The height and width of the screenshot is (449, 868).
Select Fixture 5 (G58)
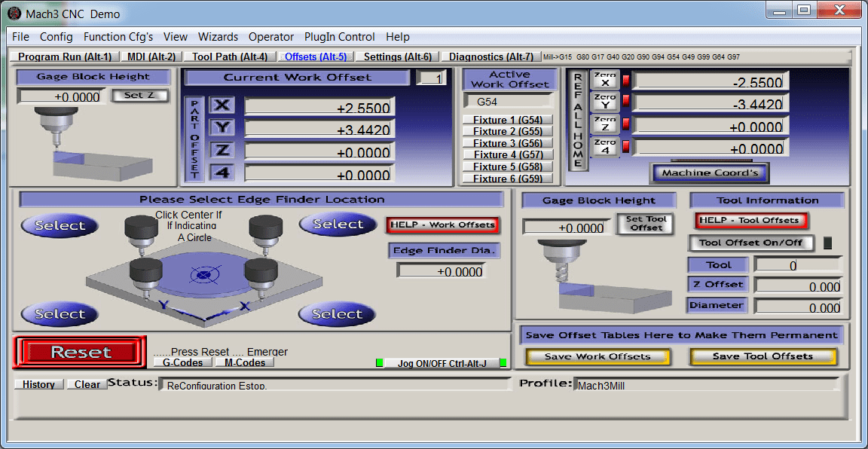[508, 166]
